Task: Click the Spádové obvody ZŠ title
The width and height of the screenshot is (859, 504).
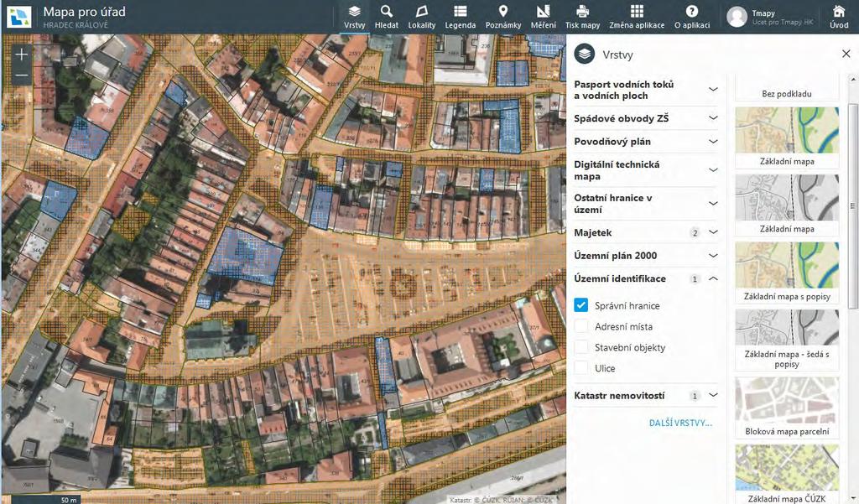Action: click(x=622, y=118)
